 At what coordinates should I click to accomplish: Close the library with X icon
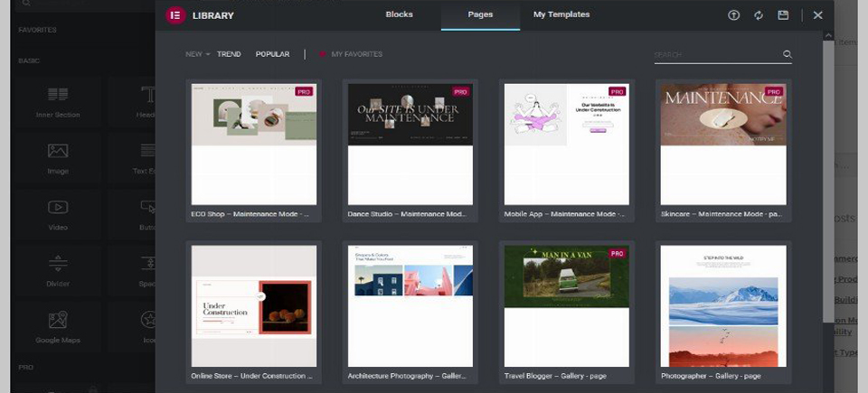[817, 15]
